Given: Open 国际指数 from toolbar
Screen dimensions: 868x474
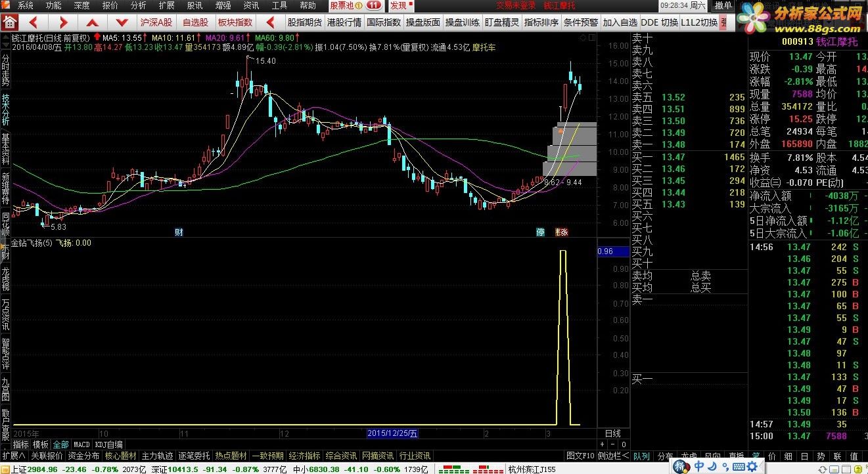Looking at the screenshot, I should coord(384,22).
